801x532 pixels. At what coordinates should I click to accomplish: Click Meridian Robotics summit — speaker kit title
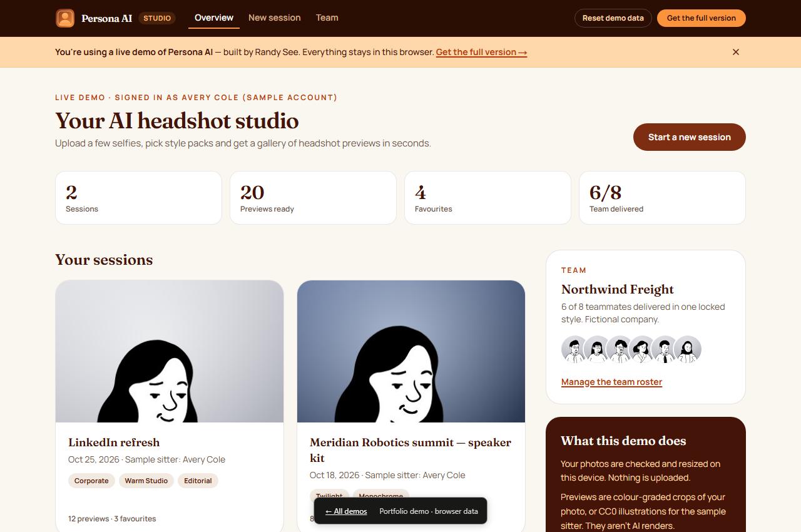(411, 450)
